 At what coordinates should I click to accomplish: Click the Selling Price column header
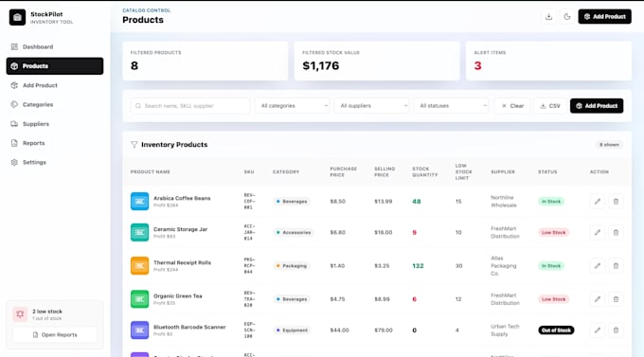(x=385, y=172)
